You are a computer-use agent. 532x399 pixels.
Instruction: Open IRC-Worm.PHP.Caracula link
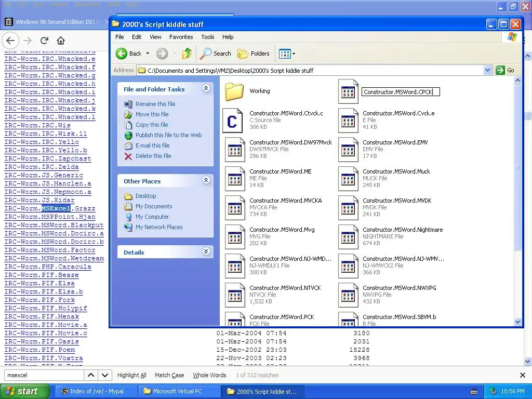pyautogui.click(x=48, y=267)
